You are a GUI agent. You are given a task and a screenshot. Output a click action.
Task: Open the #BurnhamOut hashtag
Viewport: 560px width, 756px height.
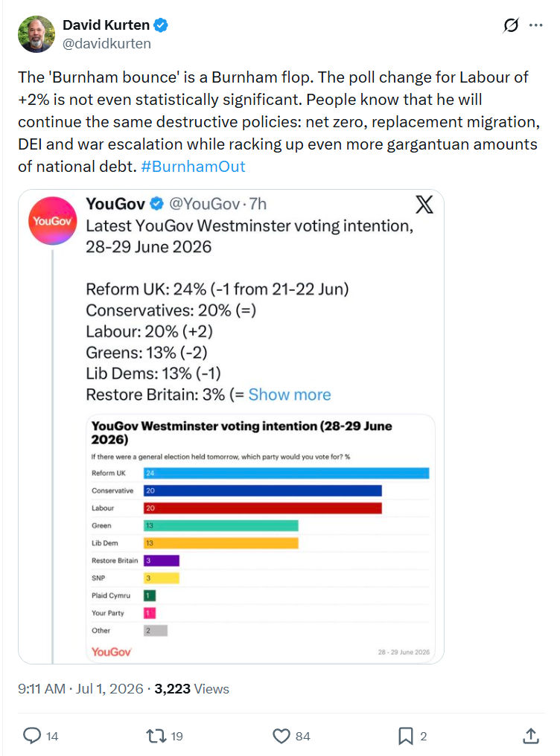[x=193, y=167]
